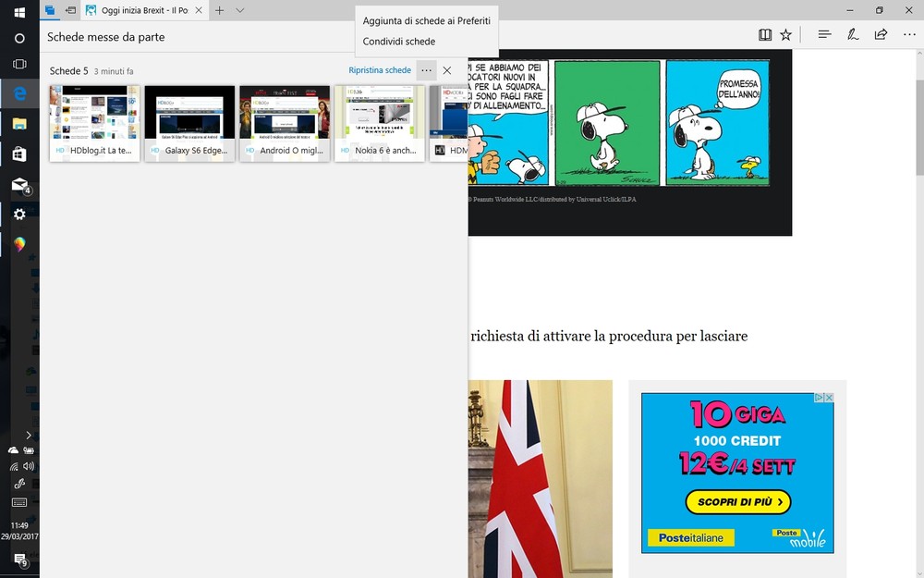
Task: Open File Explorer from the taskbar
Action: point(19,123)
